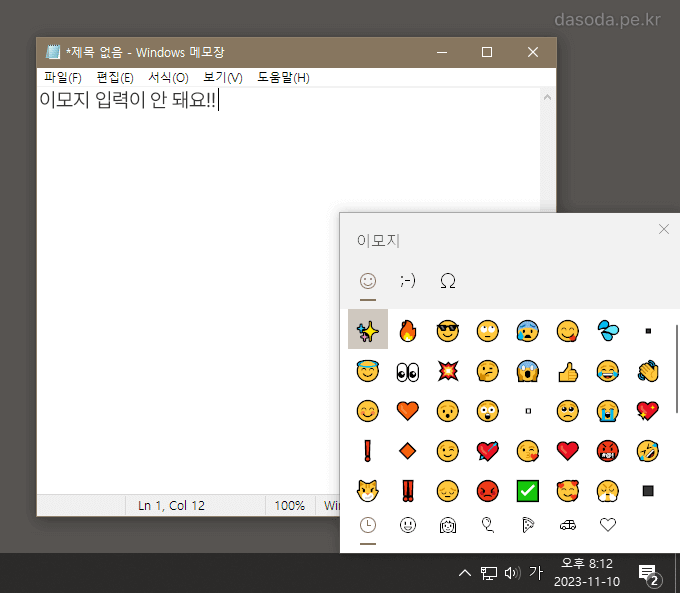Viewport: 680px width, 593px height.
Task: Select the smiling face with hearts emoji
Action: click(x=568, y=491)
